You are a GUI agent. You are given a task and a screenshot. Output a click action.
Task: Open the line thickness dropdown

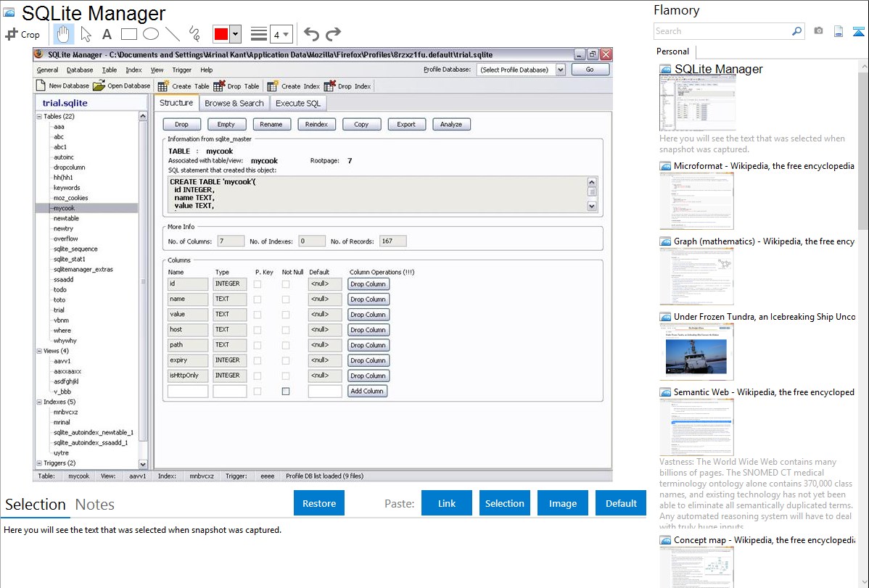click(281, 34)
